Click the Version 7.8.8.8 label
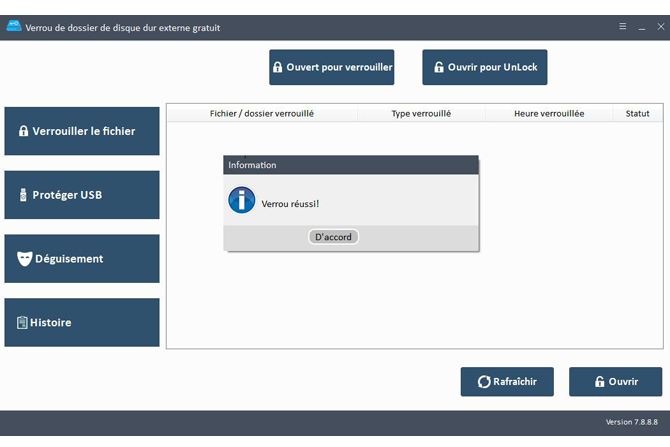The height and width of the screenshot is (447, 670). coord(633,422)
